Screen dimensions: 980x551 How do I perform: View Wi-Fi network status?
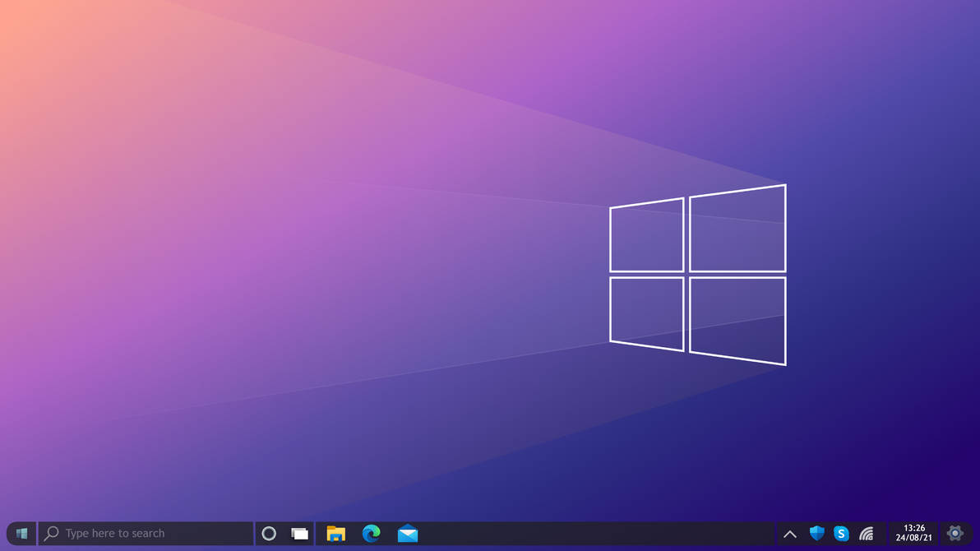(867, 533)
